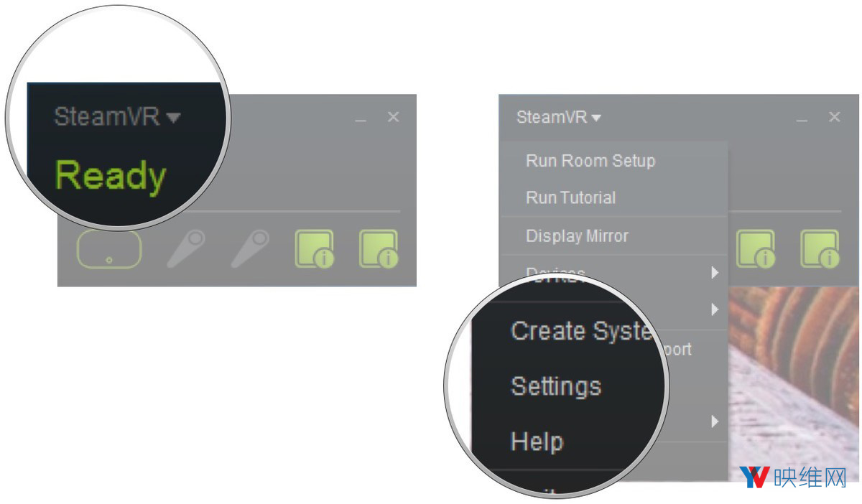
Task: Click the YV watermark logo
Action: coord(755,477)
